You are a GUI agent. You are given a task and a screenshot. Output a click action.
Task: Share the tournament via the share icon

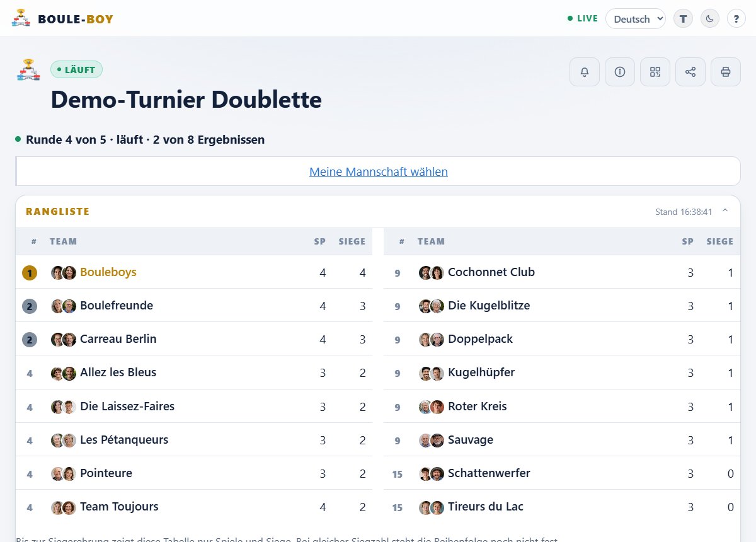pos(690,72)
